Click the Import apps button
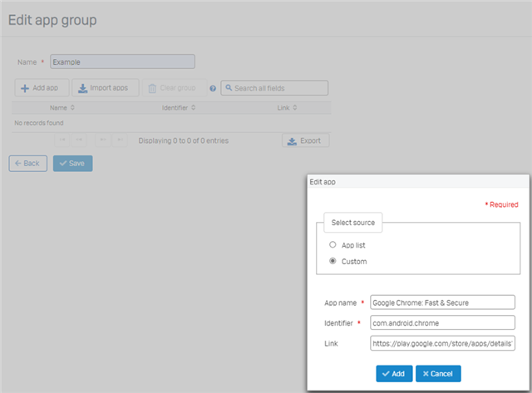The height and width of the screenshot is (393, 532). [x=106, y=88]
